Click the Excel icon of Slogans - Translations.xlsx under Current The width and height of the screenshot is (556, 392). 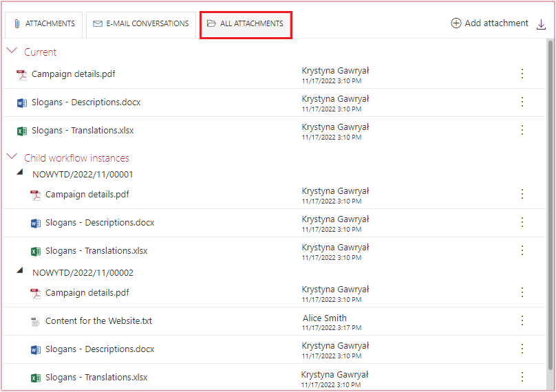22,131
